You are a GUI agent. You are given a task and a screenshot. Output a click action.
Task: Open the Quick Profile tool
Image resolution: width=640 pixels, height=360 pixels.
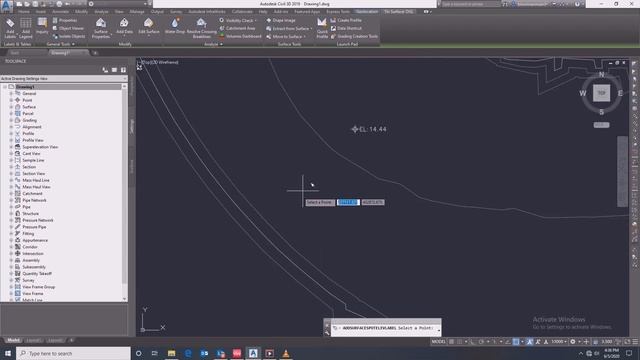point(322,28)
